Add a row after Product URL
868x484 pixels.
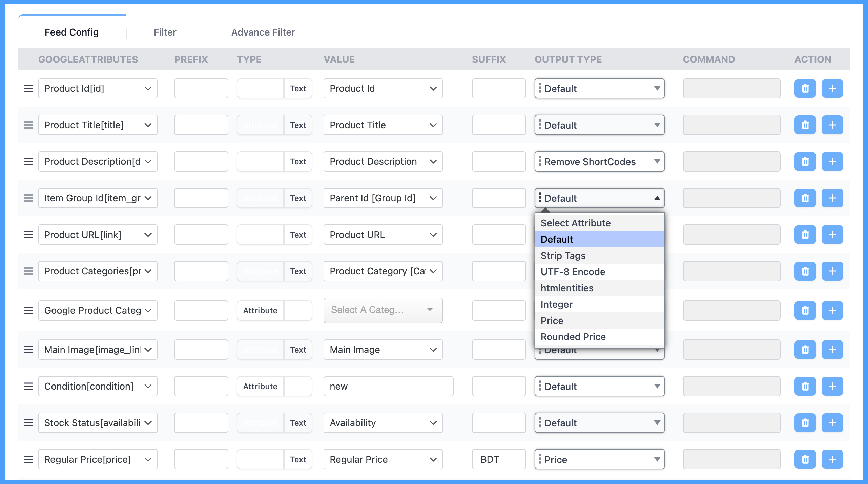[832, 235]
